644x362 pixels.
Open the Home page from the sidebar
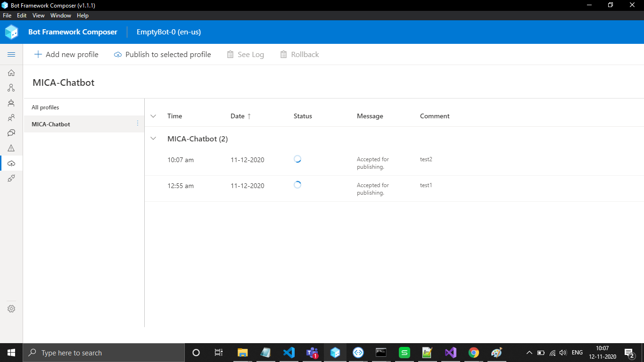coord(11,73)
